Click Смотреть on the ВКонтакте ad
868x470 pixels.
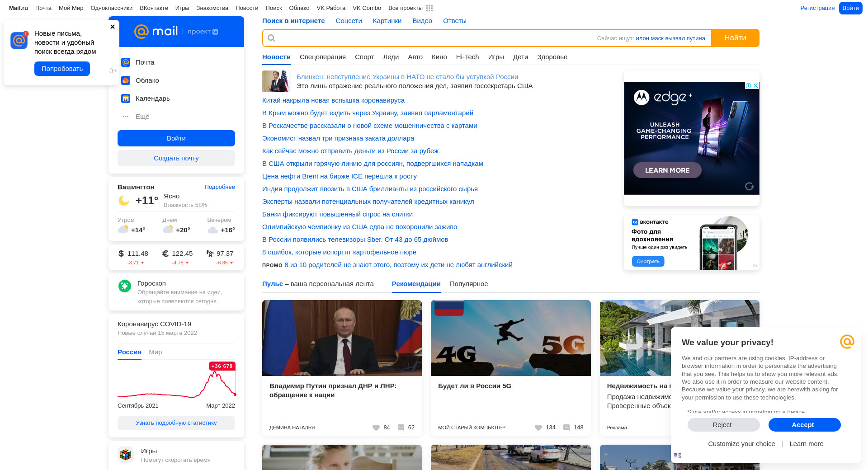coord(648,261)
